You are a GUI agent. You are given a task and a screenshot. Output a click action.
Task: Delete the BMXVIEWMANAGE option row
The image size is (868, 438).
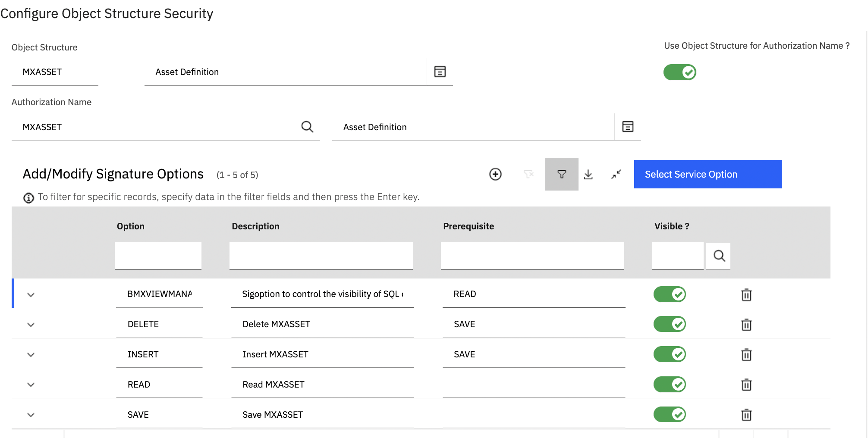[x=746, y=295]
